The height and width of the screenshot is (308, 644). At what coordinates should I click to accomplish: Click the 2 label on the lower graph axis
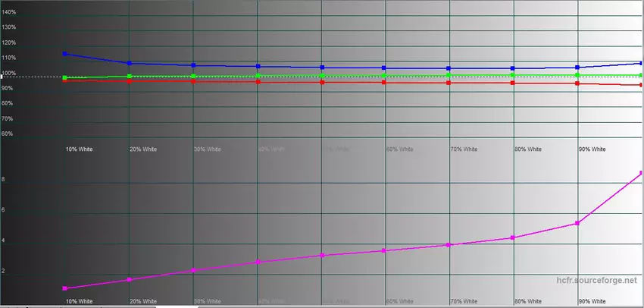pos(4,271)
